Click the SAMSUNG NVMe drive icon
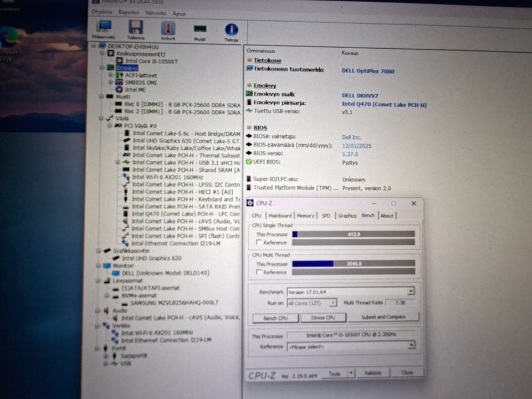Viewport: 532px width, 399px height. point(125,303)
